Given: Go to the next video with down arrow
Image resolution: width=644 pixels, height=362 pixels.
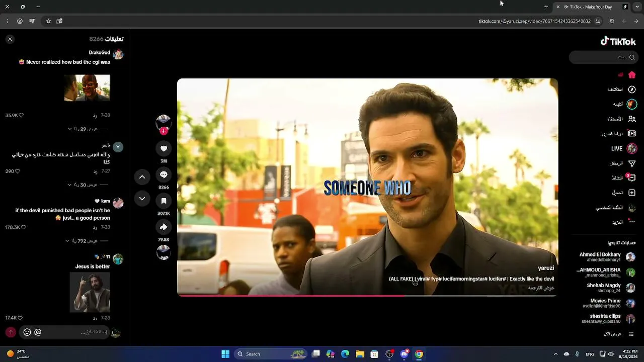Looking at the screenshot, I should tap(142, 199).
